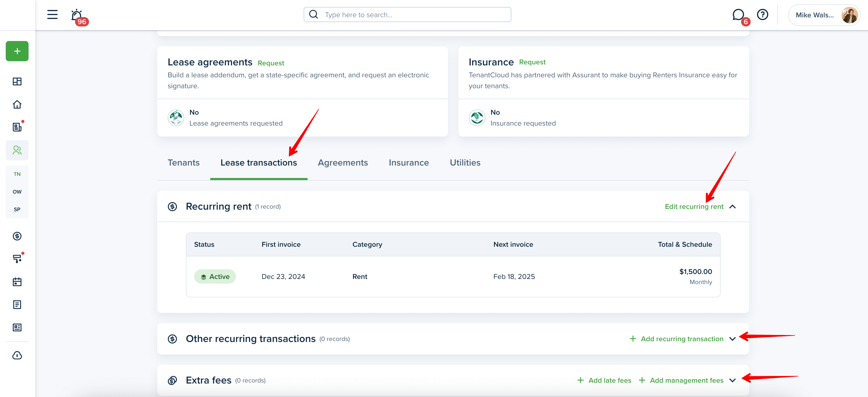Viewport: 868px width, 397px height.
Task: Click the Extra fees coin icon
Action: point(173,380)
